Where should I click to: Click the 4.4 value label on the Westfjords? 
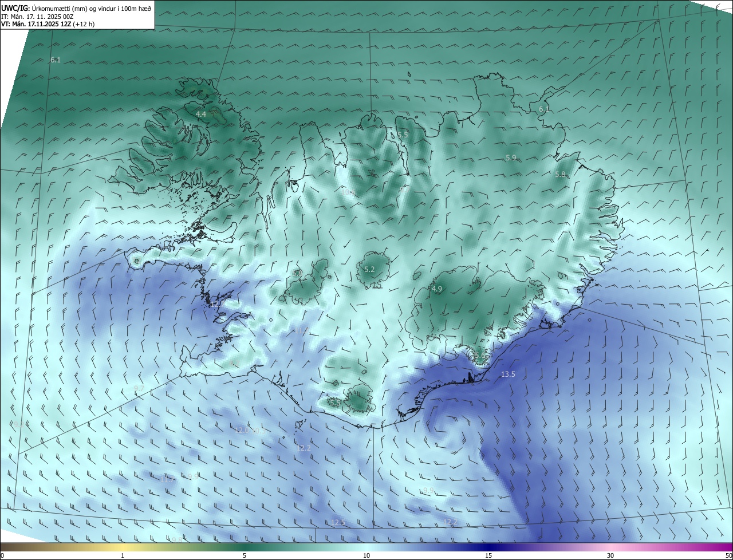[x=201, y=115]
